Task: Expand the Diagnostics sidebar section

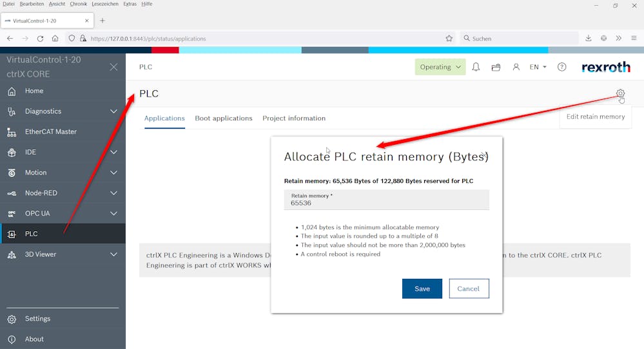Action: pyautogui.click(x=113, y=111)
